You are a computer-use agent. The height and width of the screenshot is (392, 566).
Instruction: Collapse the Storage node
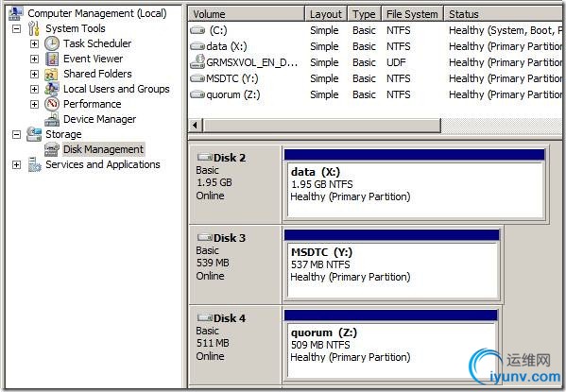pos(17,135)
